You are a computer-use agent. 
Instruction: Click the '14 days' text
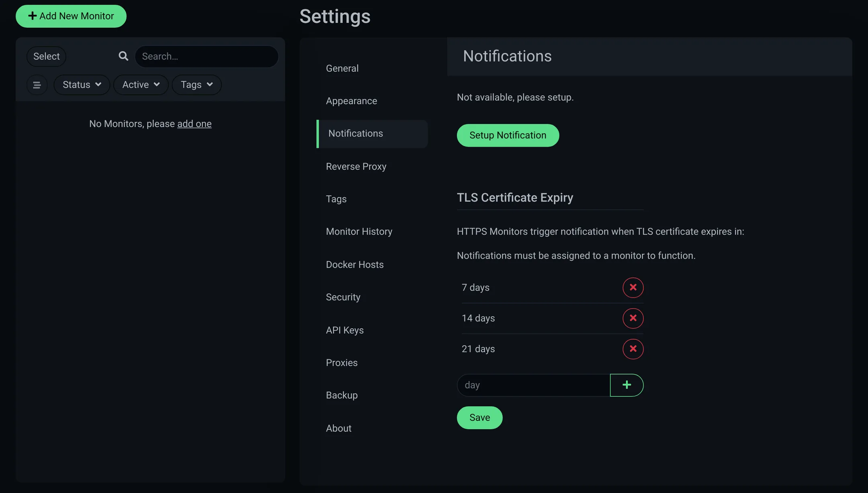[478, 318]
